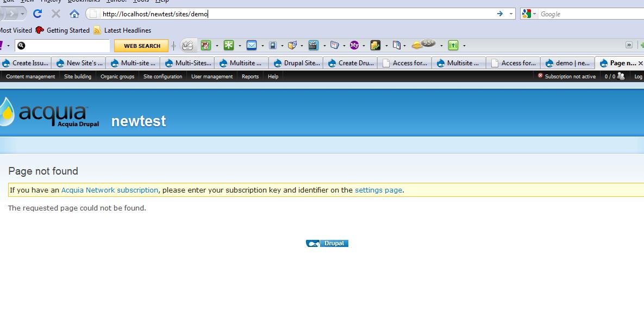Stop loading the page
The height and width of the screenshot is (322, 644).
(55, 14)
